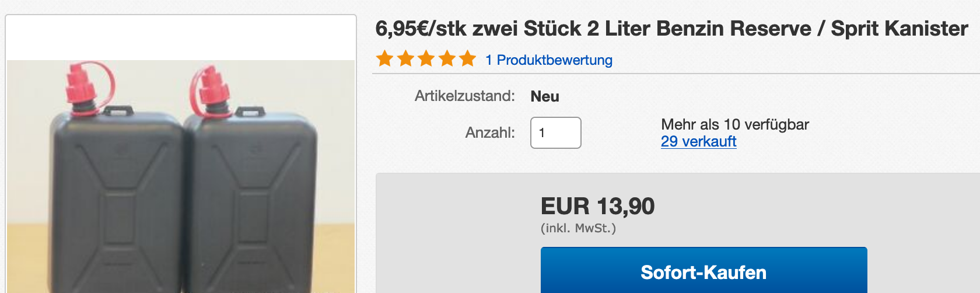
Task: Click the EUR 13,90 price
Action: click(597, 206)
